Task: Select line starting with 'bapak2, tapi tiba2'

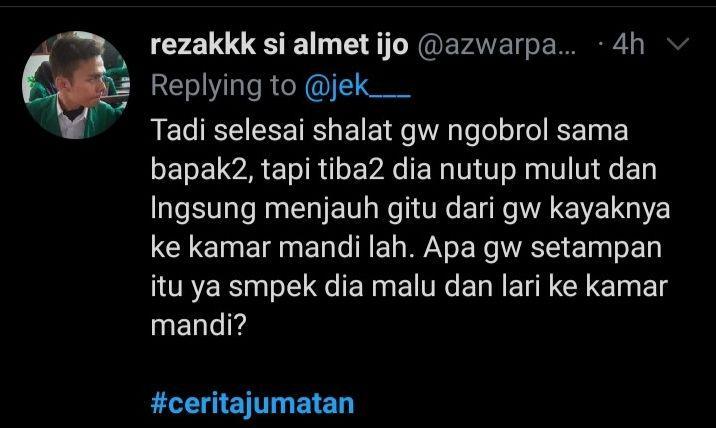Action: pyautogui.click(x=404, y=169)
